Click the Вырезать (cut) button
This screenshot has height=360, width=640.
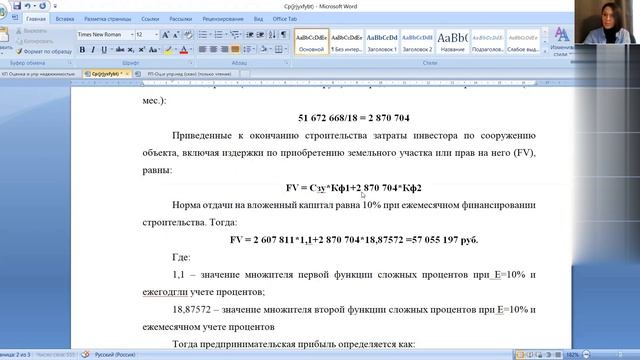click(31, 31)
